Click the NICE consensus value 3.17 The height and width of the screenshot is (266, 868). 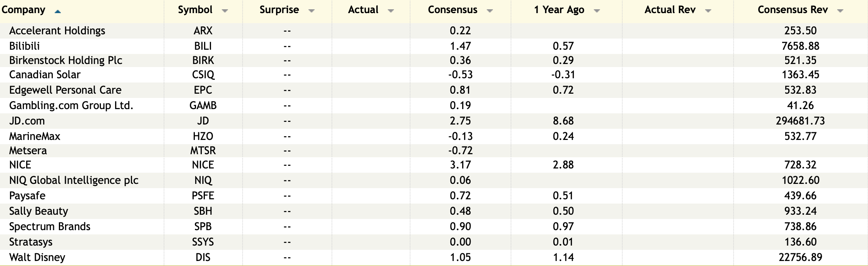pos(460,165)
